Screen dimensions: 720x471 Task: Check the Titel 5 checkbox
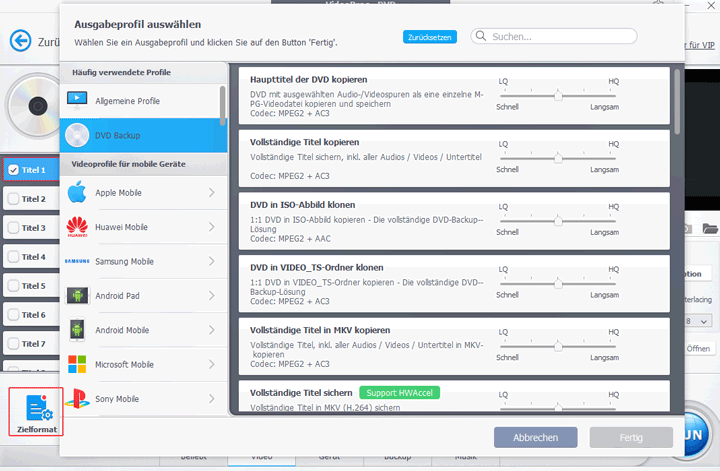click(14, 286)
